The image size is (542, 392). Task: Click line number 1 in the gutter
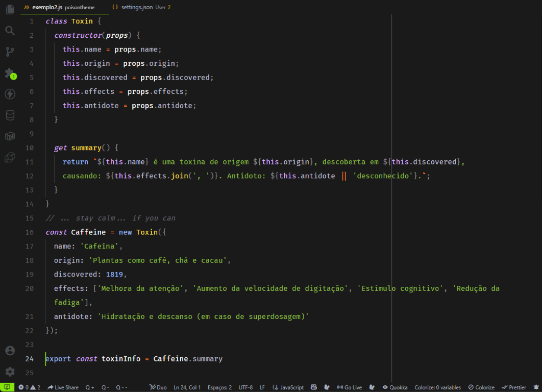click(32, 21)
